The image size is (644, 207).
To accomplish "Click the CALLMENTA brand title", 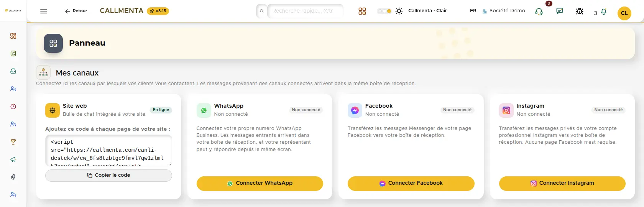I will (x=122, y=11).
